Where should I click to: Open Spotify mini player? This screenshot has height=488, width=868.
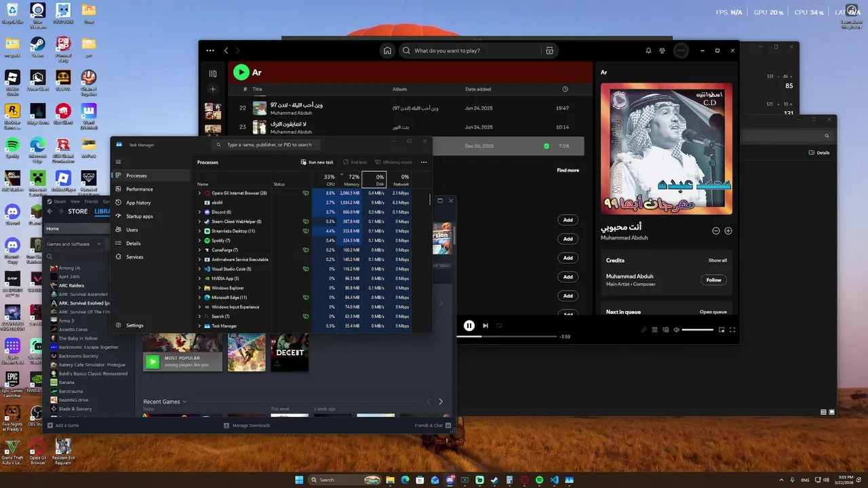[x=722, y=329]
